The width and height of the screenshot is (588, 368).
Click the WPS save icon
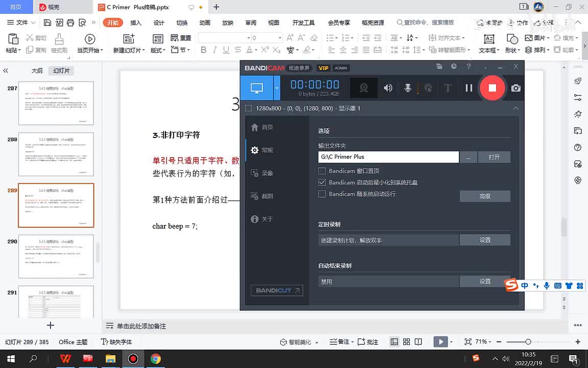tap(47, 22)
